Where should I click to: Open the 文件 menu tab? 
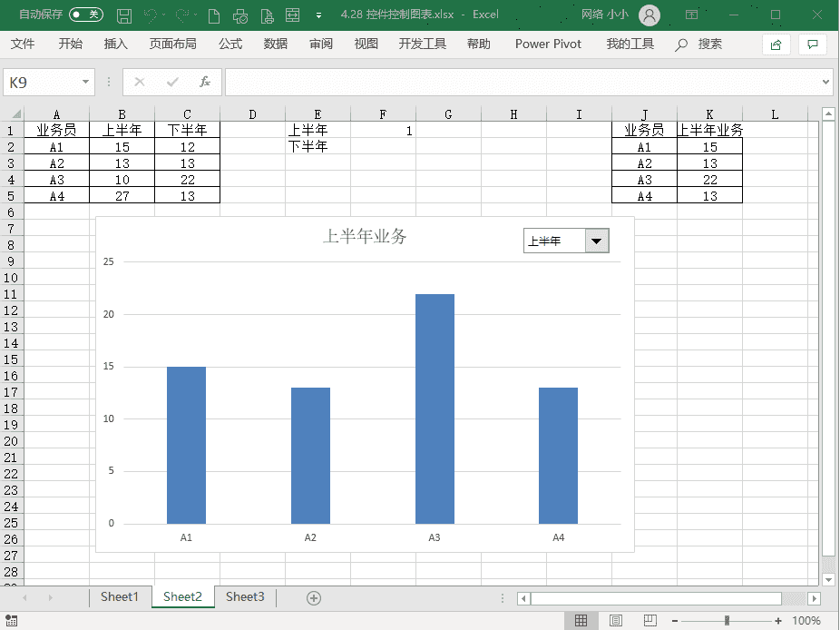pos(23,44)
